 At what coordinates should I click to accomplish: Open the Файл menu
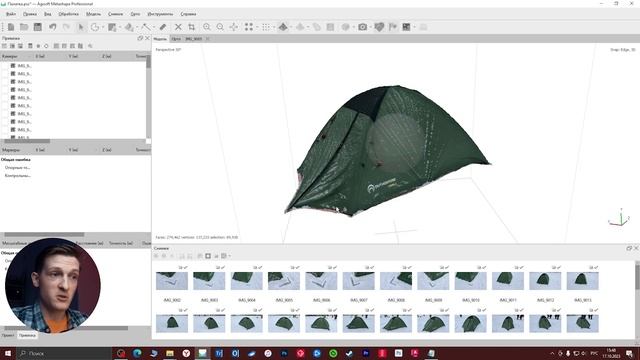pyautogui.click(x=11, y=14)
